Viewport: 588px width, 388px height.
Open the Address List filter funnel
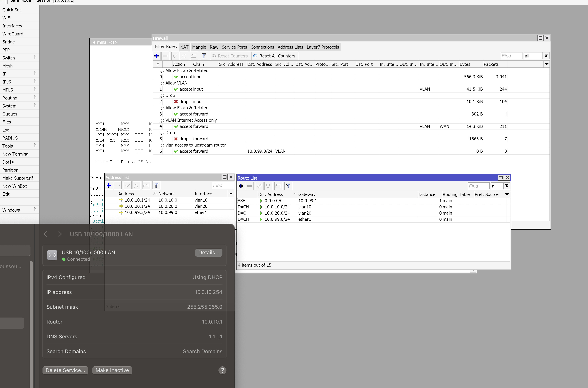156,185
